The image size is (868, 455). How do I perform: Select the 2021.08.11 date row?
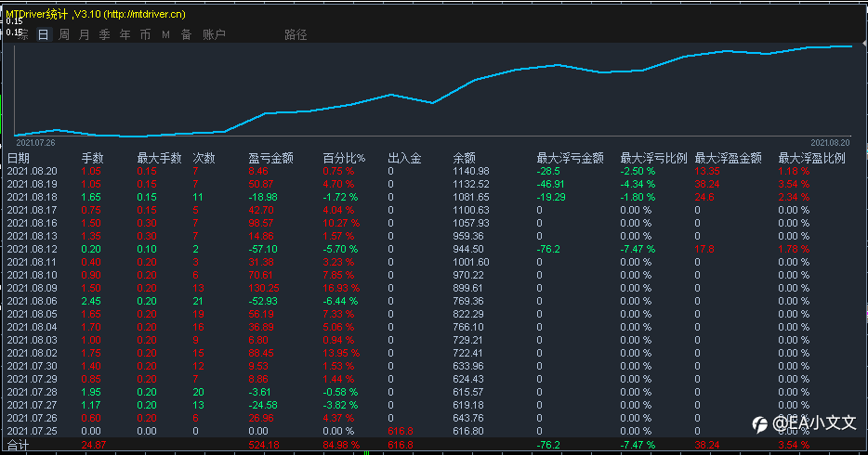(33, 262)
